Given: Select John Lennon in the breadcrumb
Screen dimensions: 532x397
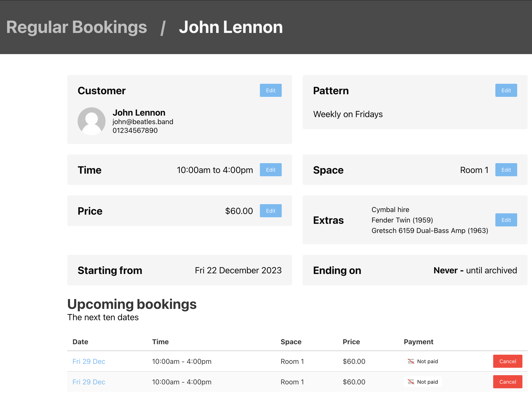Looking at the screenshot, I should click(231, 27).
